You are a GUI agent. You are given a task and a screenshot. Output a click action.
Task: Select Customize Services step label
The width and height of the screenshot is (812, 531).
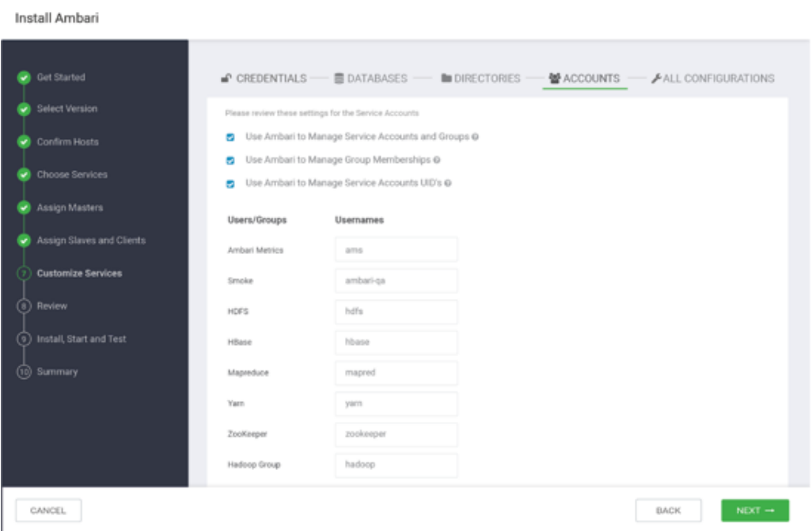pyautogui.click(x=80, y=274)
